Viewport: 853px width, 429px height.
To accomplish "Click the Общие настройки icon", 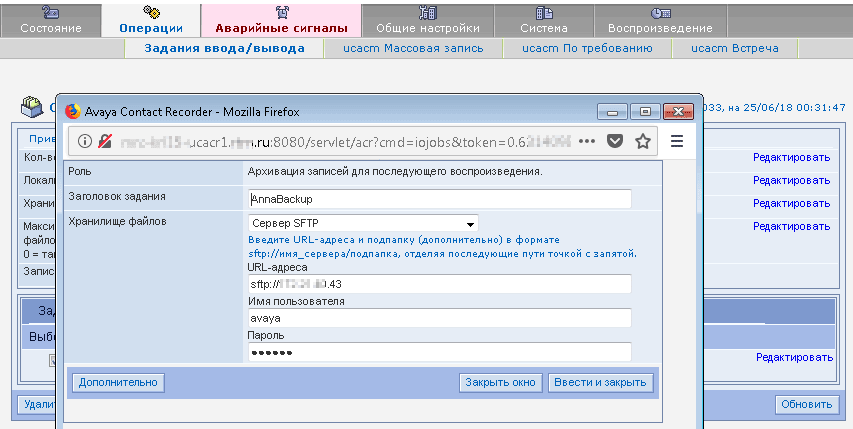I will pyautogui.click(x=428, y=12).
